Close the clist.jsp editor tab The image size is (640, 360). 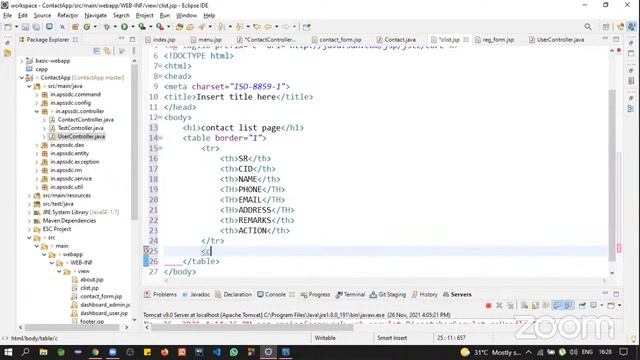(x=466, y=40)
